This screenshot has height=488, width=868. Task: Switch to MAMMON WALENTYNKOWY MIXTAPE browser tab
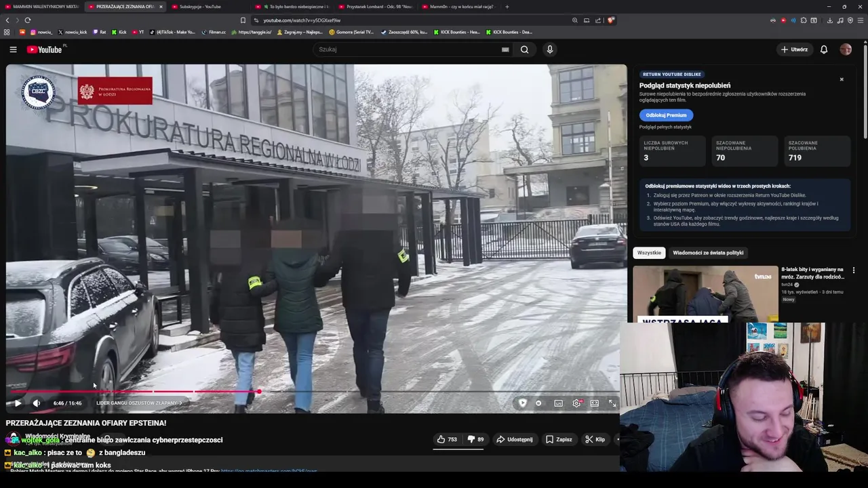42,7
